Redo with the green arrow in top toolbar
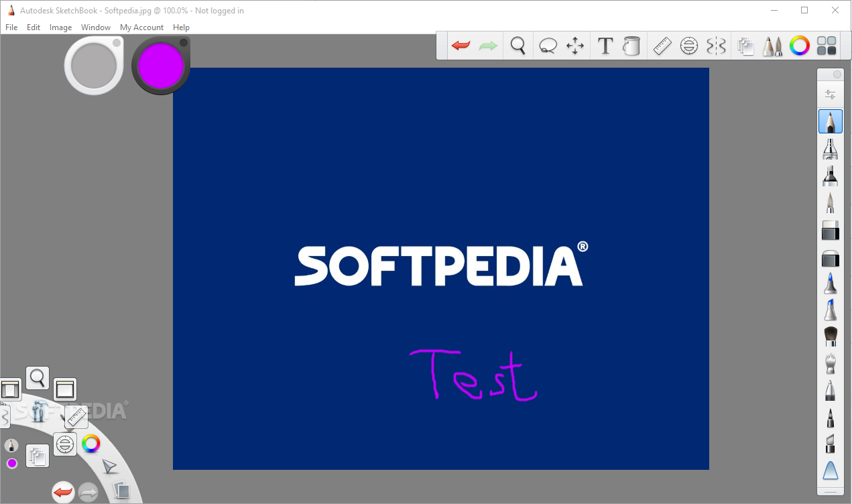The height and width of the screenshot is (504, 852). point(488,46)
